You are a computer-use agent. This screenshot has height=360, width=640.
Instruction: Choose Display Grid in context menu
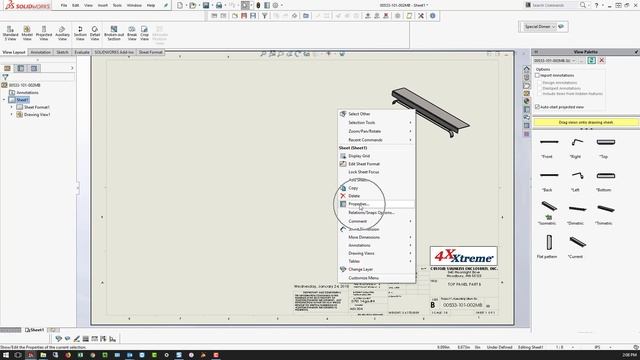[376, 156]
